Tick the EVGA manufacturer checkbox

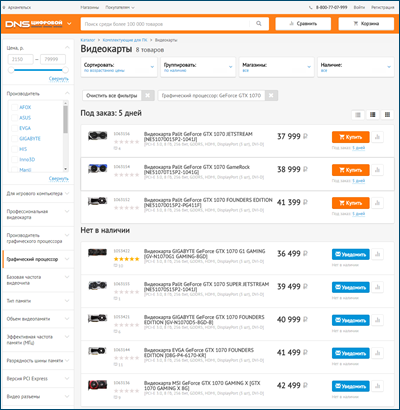tap(14, 128)
